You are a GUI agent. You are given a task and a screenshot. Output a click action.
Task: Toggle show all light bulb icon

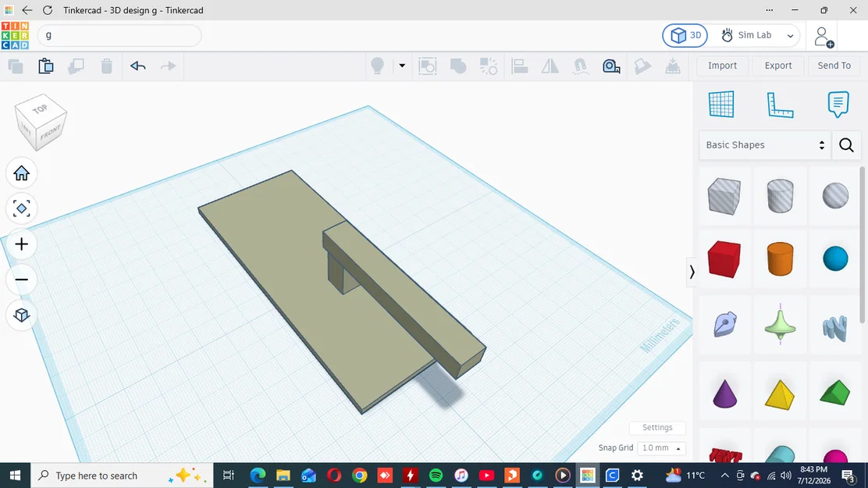tap(378, 66)
